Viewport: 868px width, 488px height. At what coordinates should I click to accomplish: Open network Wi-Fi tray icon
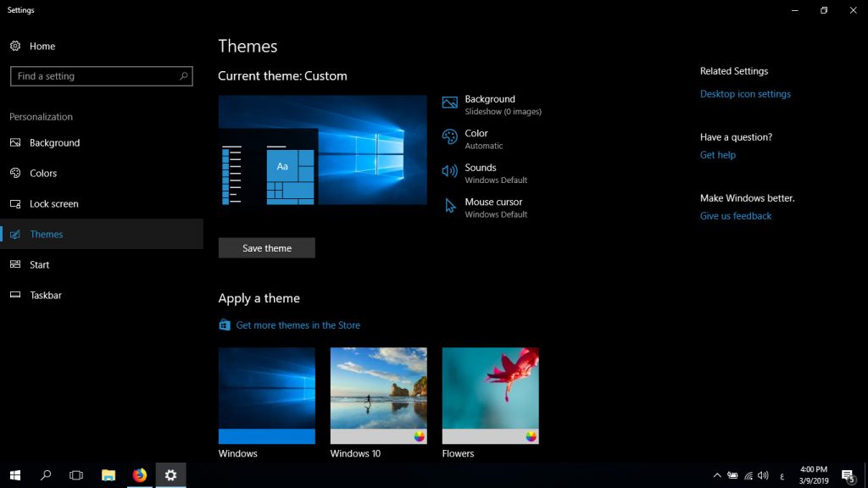point(748,475)
